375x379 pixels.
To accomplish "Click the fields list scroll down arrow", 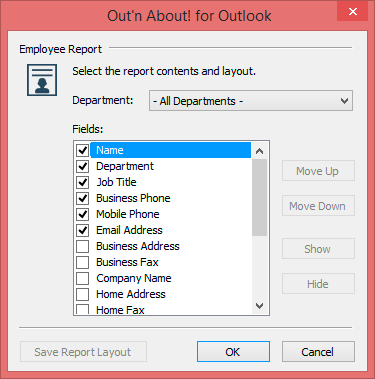I will (259, 305).
